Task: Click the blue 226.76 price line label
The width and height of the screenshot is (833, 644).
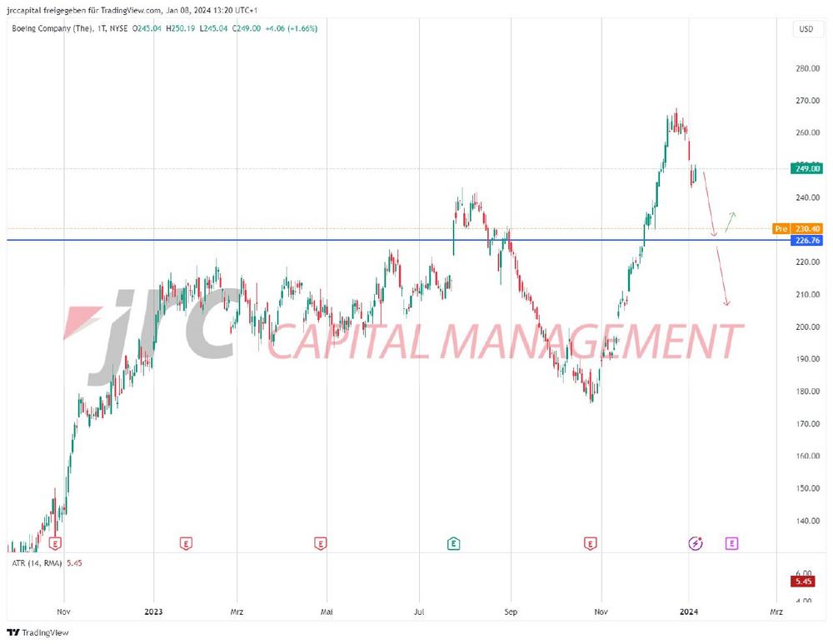Action: 806,240
